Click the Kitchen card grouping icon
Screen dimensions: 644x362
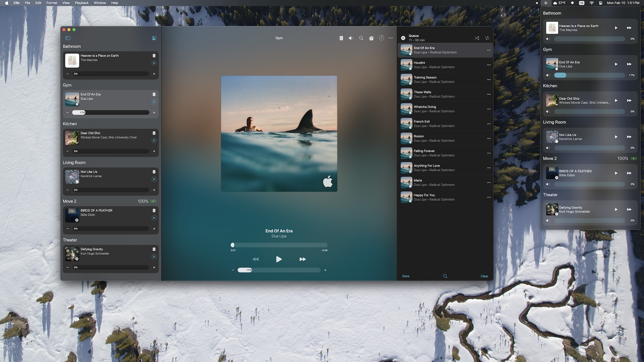click(x=154, y=133)
